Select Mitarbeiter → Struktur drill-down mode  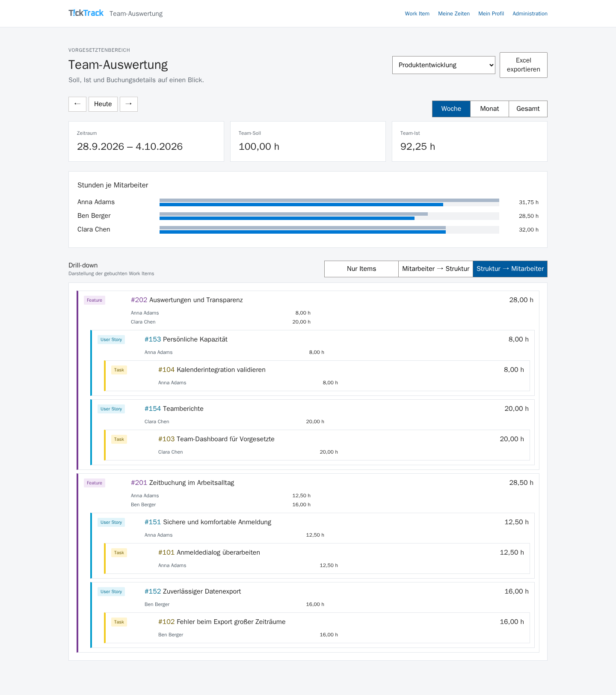click(436, 269)
